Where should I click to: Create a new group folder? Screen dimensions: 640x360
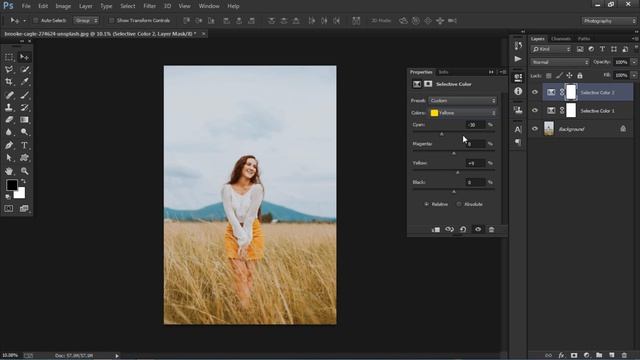point(599,356)
